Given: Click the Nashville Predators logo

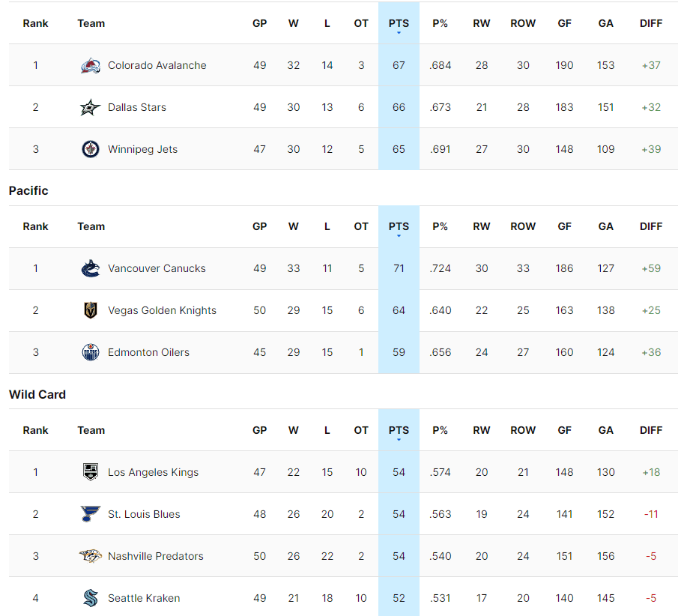Looking at the screenshot, I should pyautogui.click(x=90, y=556).
